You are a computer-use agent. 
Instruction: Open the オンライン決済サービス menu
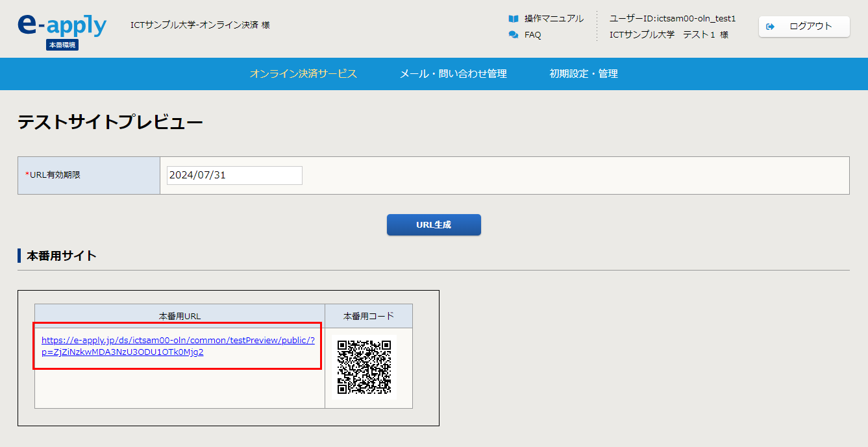point(303,74)
